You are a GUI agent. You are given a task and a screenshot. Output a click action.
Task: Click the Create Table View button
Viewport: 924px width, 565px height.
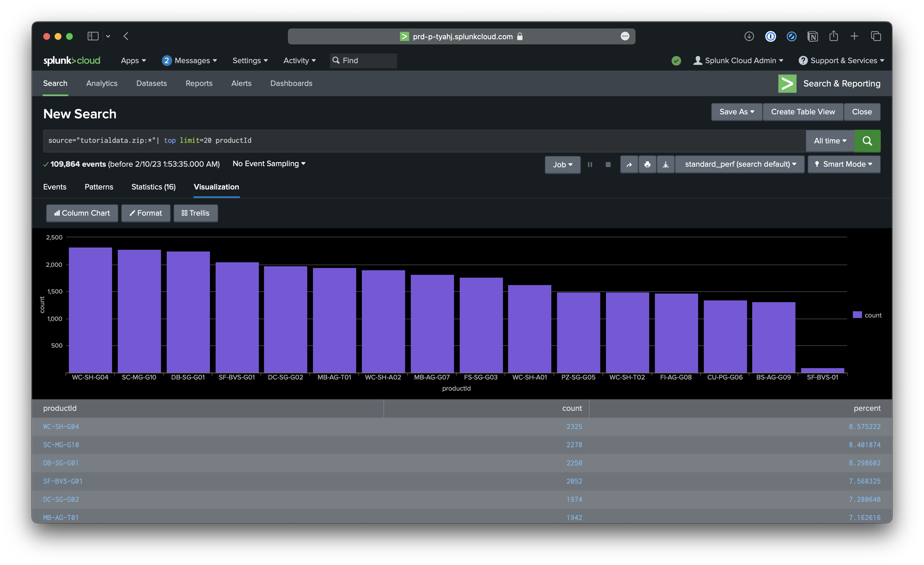[803, 112]
